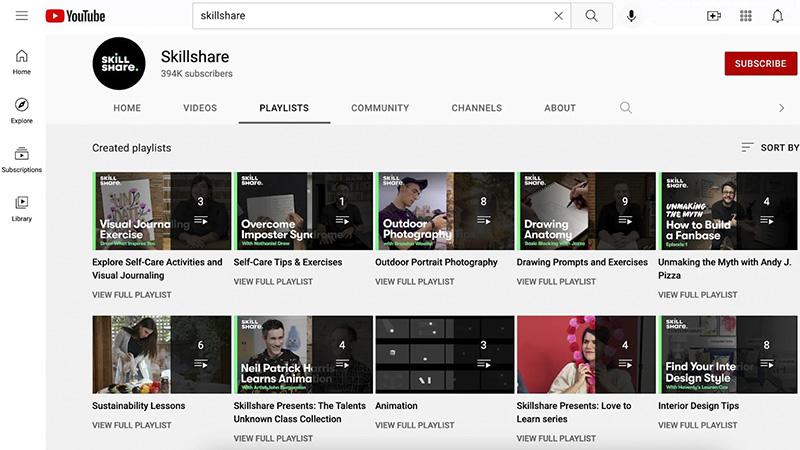The height and width of the screenshot is (450, 800).
Task: Open the Neil Patrick Harris Learns Animation thumbnail
Action: coord(303,355)
